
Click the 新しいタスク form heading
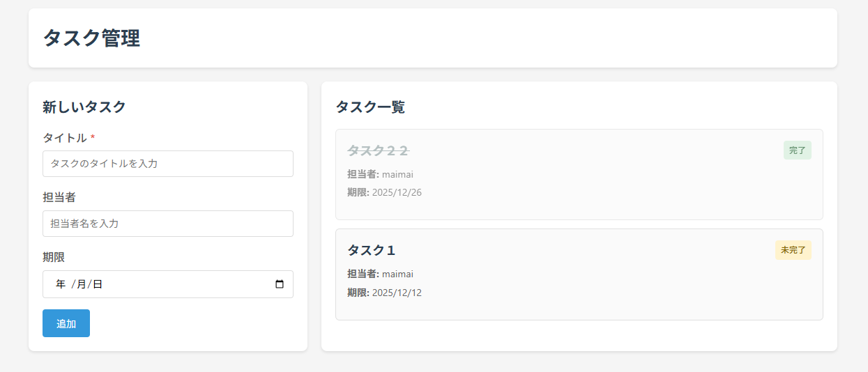84,107
